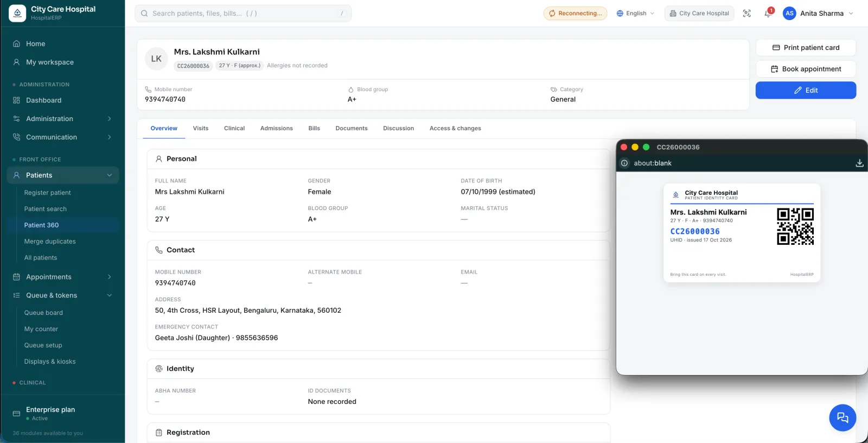Click Print patient card button
The height and width of the screenshot is (443, 868).
click(x=806, y=48)
